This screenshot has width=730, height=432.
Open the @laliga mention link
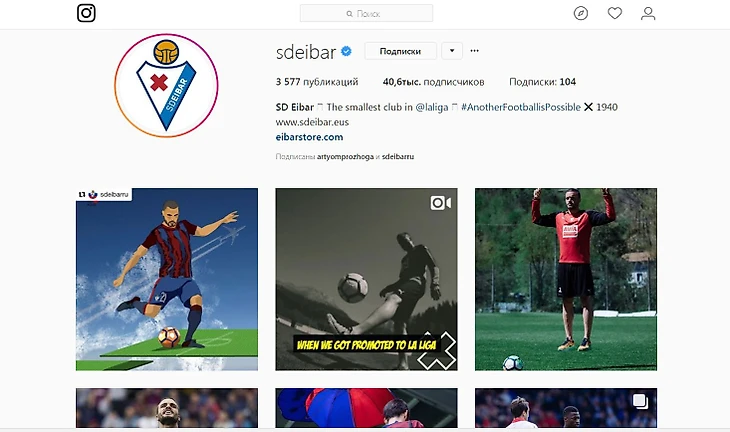[432, 107]
